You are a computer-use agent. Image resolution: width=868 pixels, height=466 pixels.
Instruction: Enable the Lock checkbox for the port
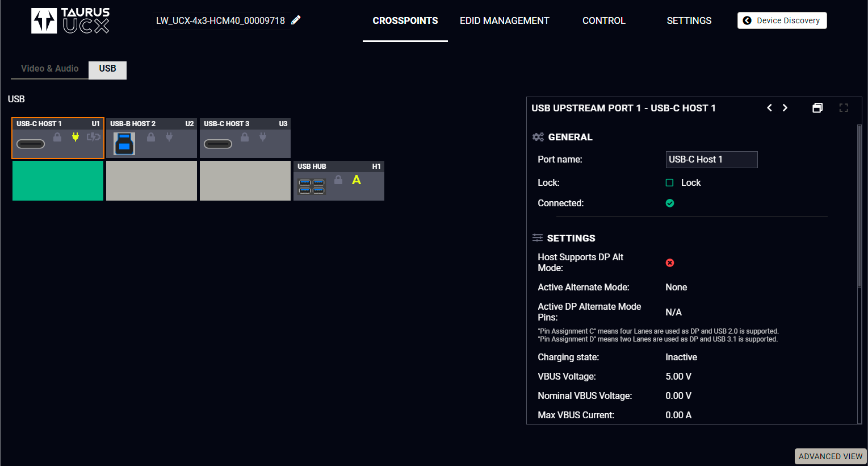click(670, 183)
